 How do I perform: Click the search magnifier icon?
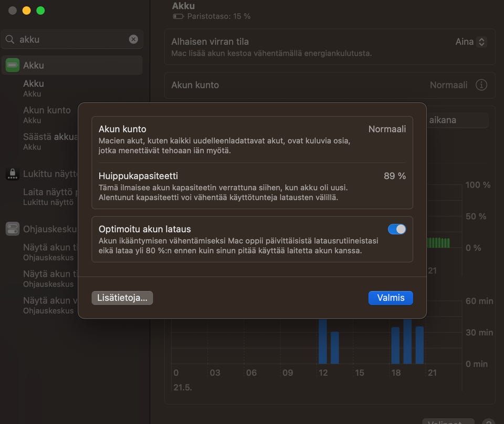(x=10, y=39)
